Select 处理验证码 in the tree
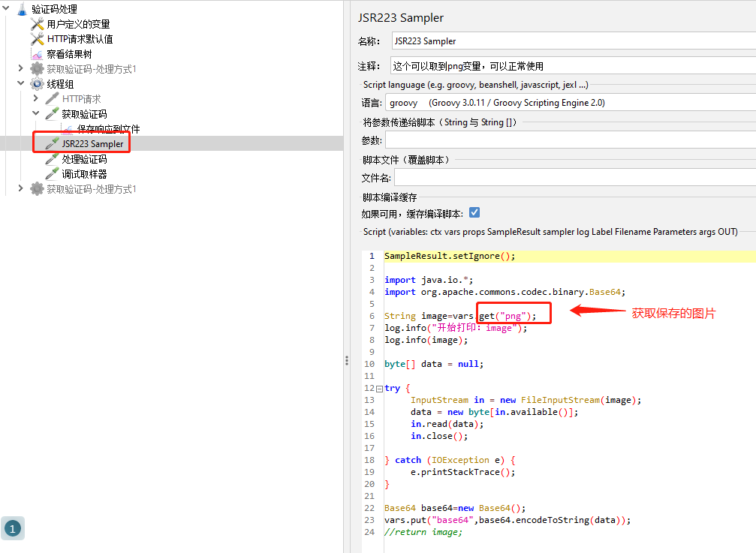 coord(84,158)
